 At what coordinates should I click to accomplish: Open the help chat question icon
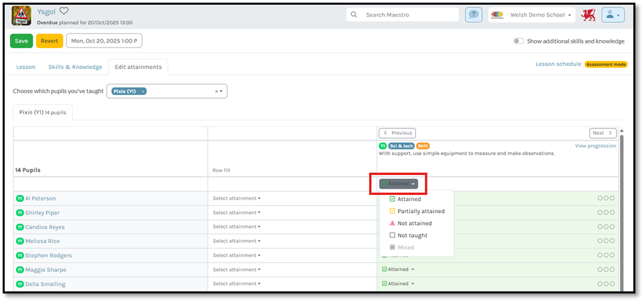[x=473, y=15]
